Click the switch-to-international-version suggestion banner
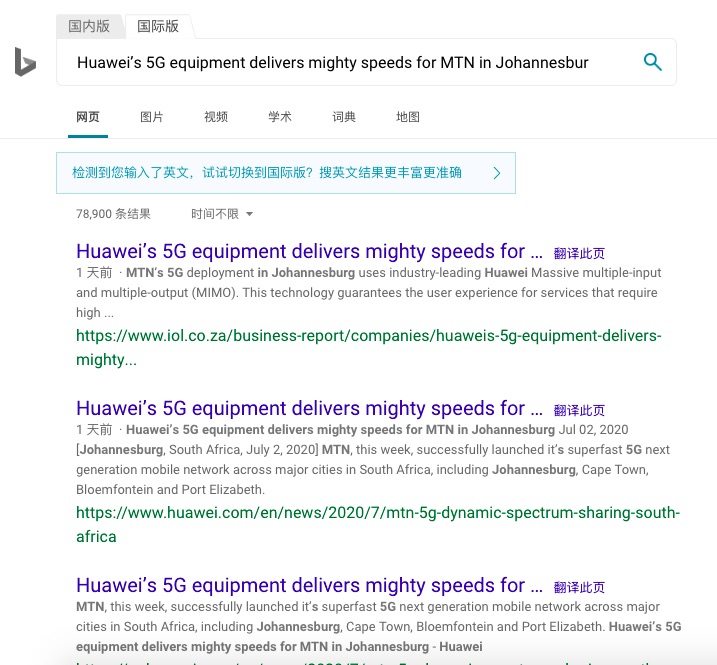The image size is (717, 665). (286, 173)
